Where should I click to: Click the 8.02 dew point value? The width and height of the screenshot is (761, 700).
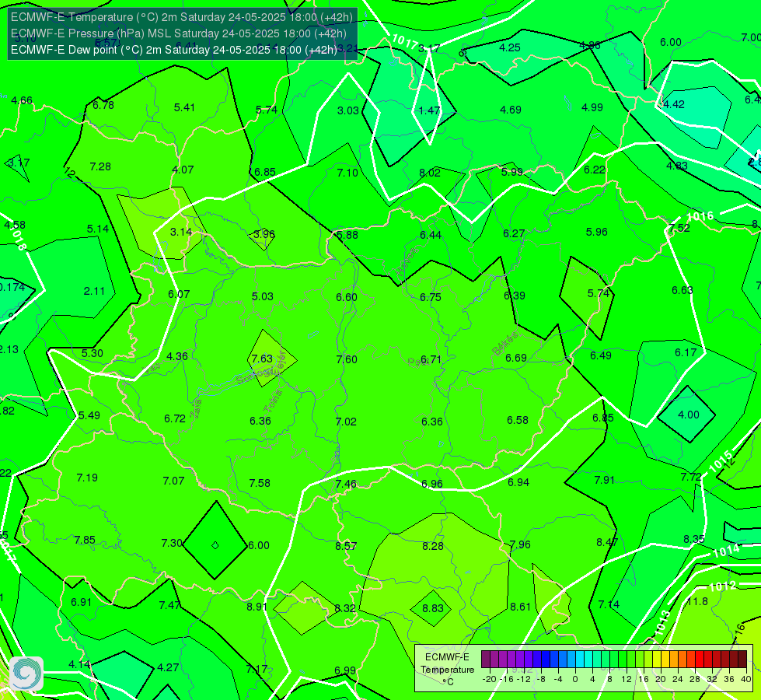pos(430,173)
